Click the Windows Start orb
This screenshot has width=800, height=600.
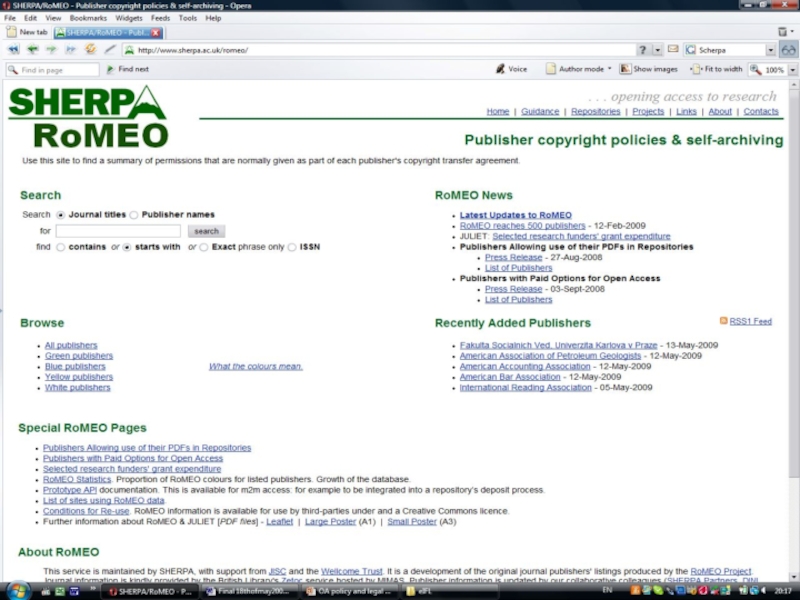pos(18,591)
